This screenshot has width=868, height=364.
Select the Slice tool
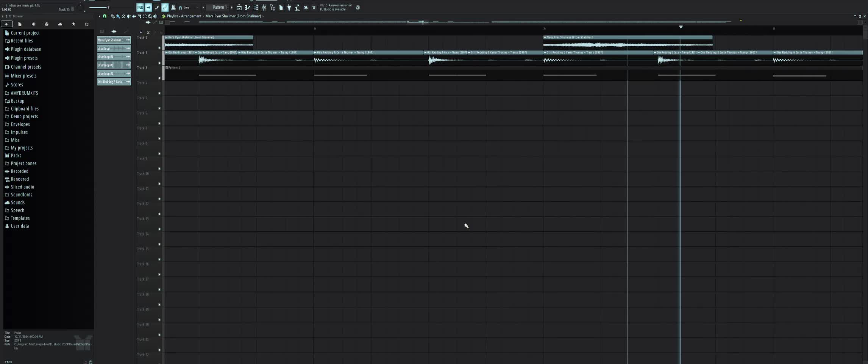[139, 16]
